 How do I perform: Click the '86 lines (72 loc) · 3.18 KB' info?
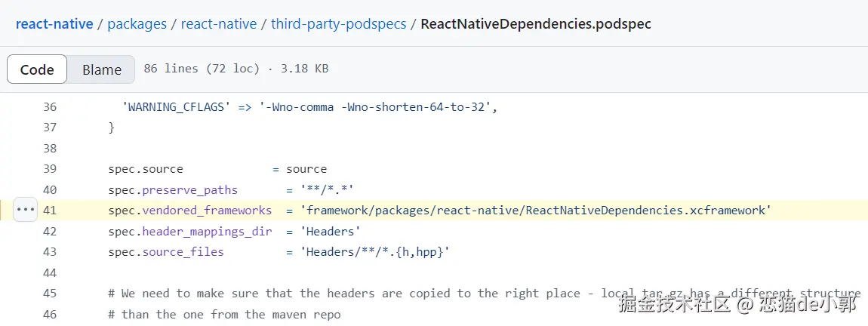point(235,69)
